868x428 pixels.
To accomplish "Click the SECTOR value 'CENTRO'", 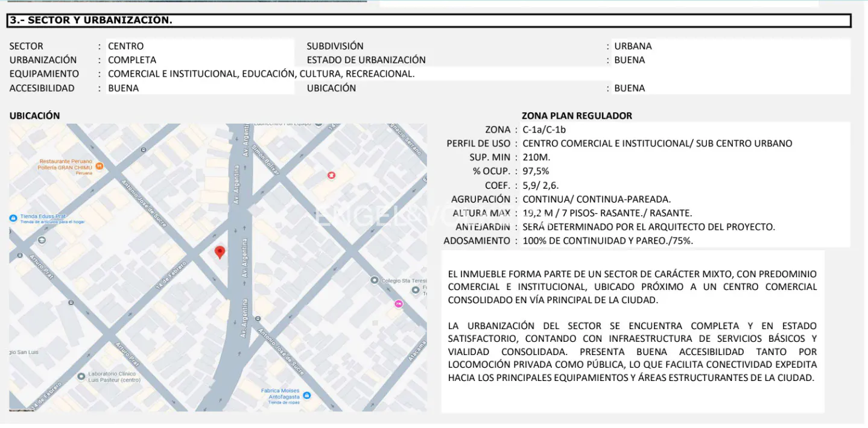I will [x=125, y=46].
